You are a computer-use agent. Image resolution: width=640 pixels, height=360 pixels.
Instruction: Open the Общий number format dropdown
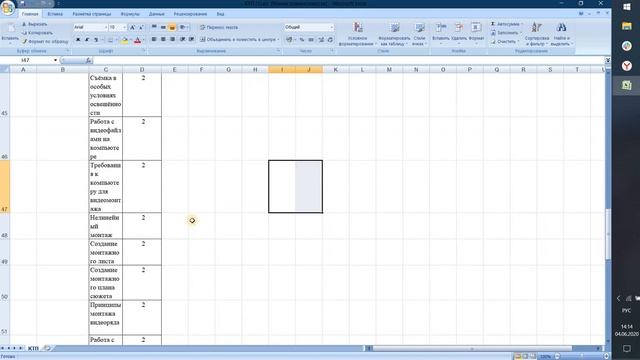[x=331, y=27]
